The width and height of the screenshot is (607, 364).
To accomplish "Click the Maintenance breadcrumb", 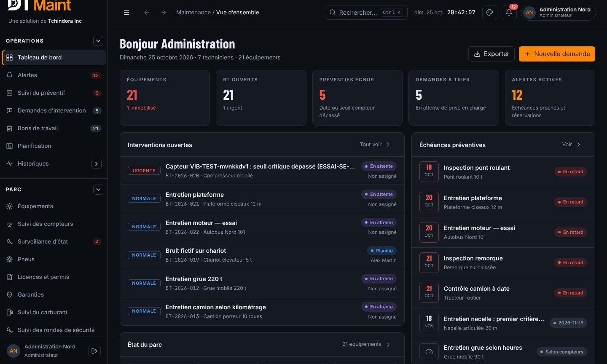I will pyautogui.click(x=193, y=13).
